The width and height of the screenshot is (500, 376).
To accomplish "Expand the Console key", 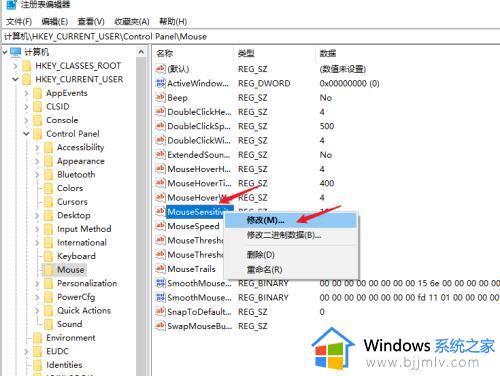I will [x=26, y=120].
